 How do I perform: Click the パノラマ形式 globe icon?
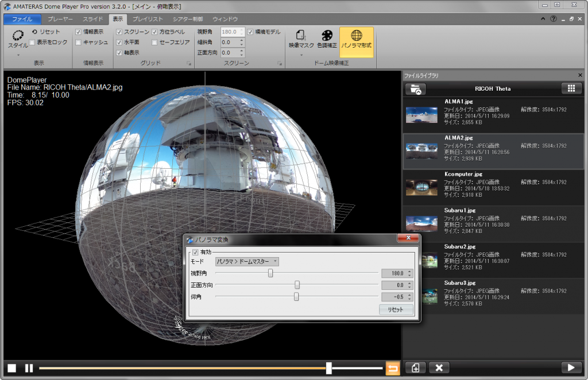point(357,36)
